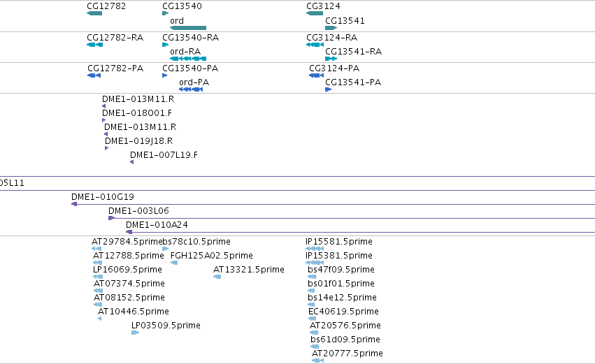Select the ord-PA protein glyph
Image resolution: width=595 pixels, height=364 pixels.
click(191, 89)
